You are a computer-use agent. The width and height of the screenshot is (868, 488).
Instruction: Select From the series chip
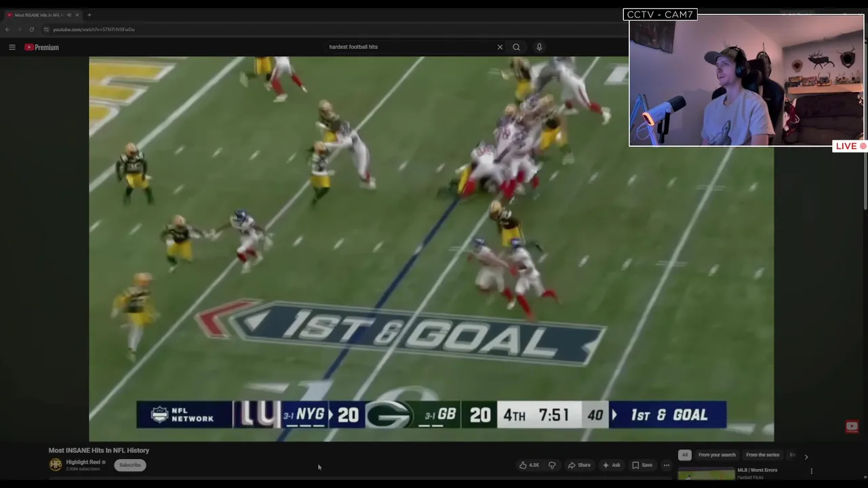click(x=763, y=455)
